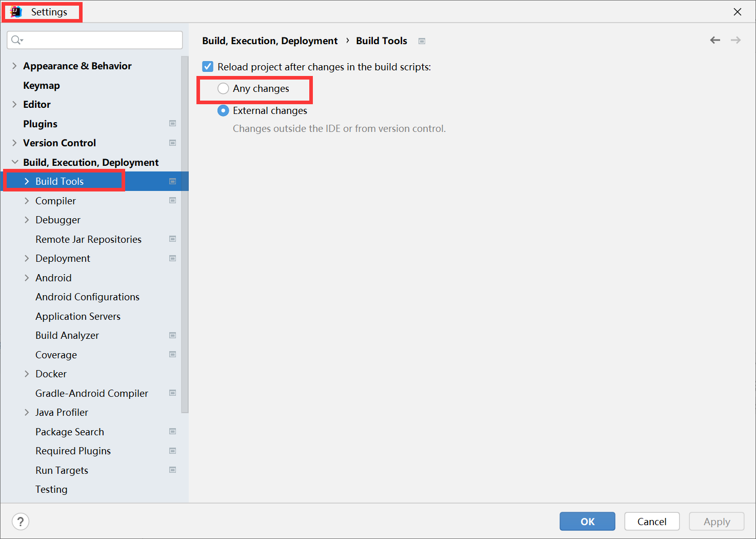Close the Settings dialog with X

pos(738,12)
